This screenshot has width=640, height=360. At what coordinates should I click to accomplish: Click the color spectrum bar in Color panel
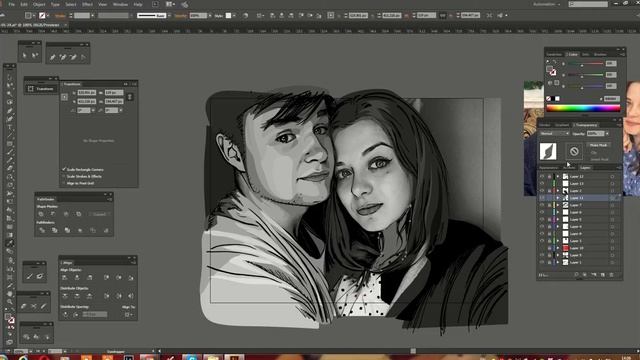tap(583, 108)
